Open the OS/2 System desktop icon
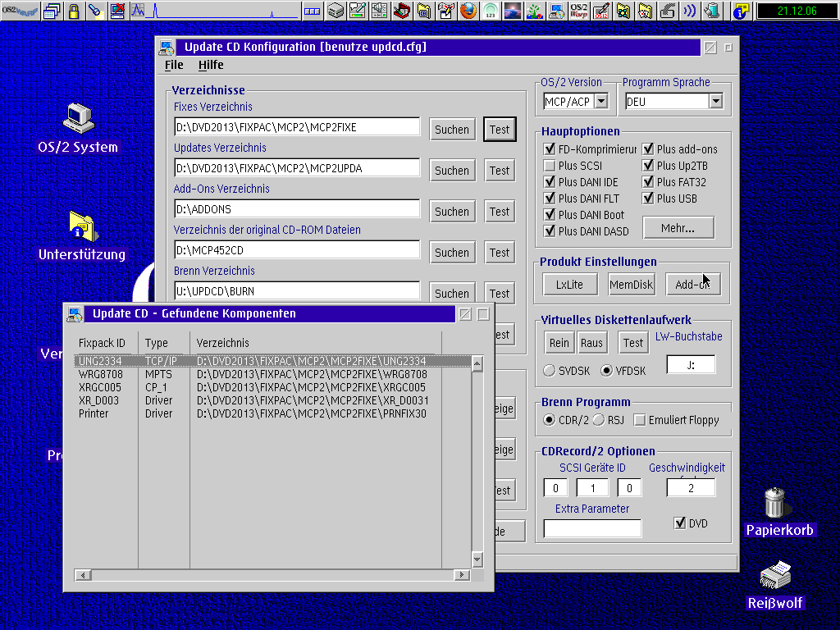Screen dimensions: 840x630 click(x=78, y=118)
